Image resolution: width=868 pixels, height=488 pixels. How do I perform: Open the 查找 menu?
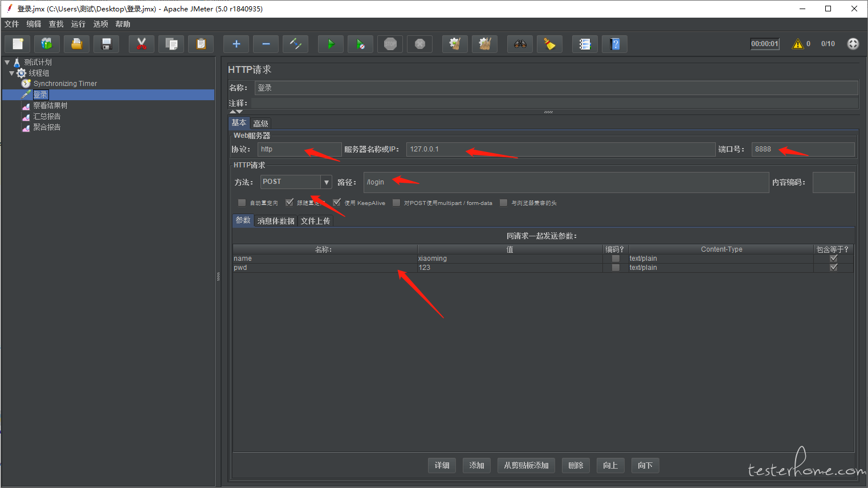click(x=56, y=24)
